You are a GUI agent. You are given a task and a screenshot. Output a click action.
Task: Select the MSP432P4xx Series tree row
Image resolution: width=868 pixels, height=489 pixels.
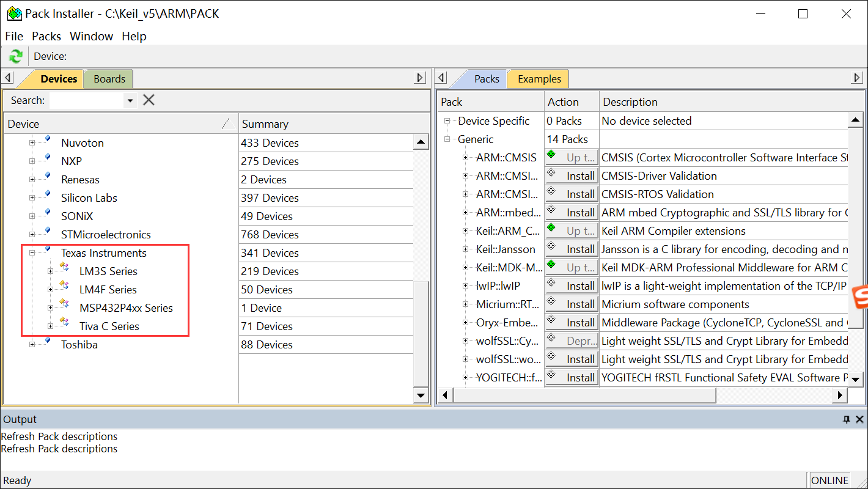126,308
